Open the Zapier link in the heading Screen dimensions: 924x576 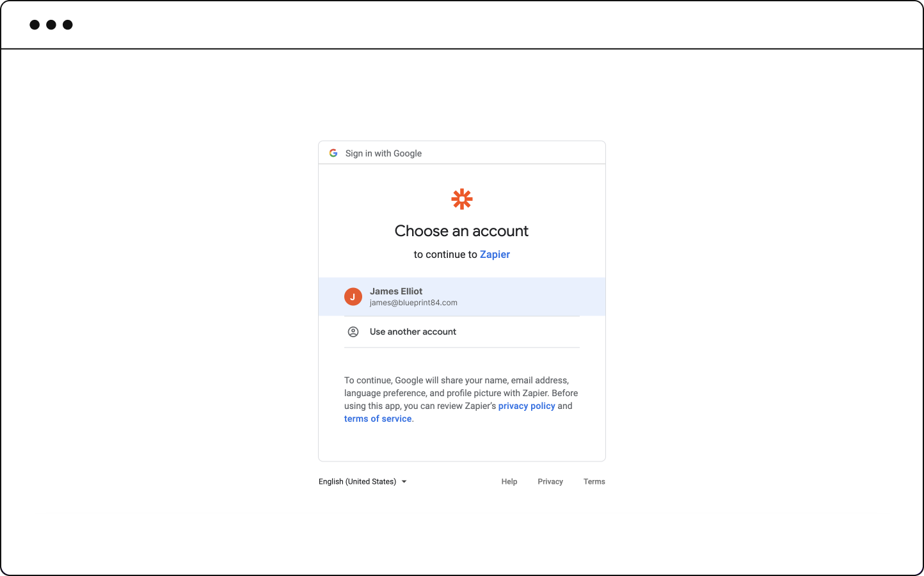coord(495,254)
